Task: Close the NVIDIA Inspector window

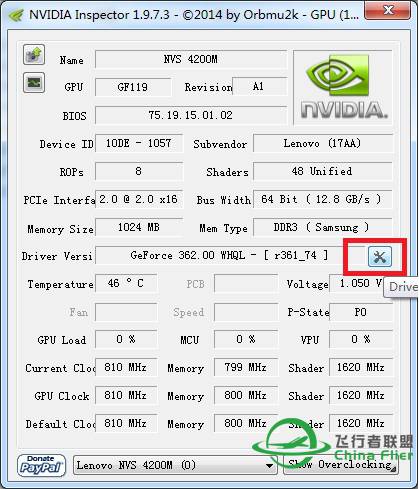Action: pos(387,10)
